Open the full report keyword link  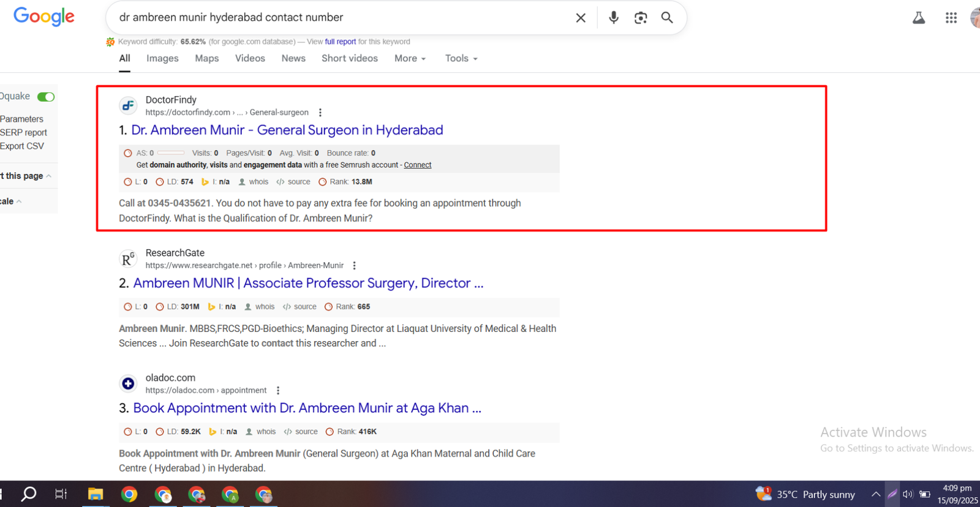[340, 42]
